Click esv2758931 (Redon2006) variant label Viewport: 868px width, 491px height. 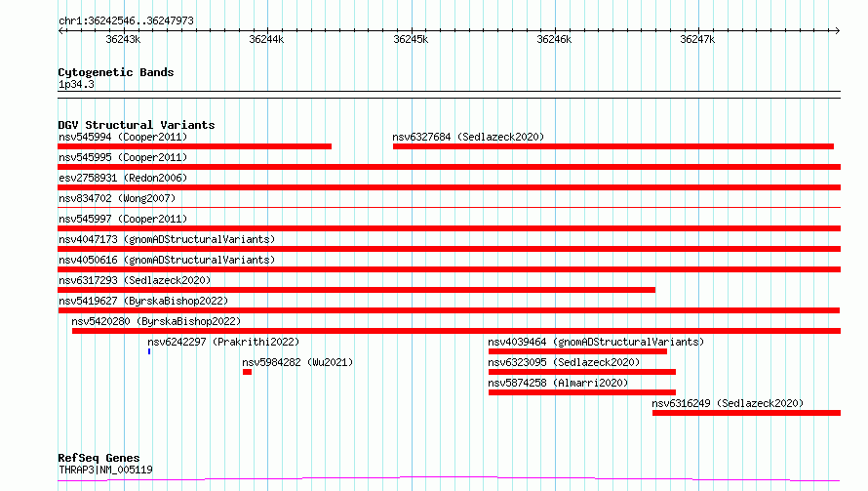tap(123, 178)
